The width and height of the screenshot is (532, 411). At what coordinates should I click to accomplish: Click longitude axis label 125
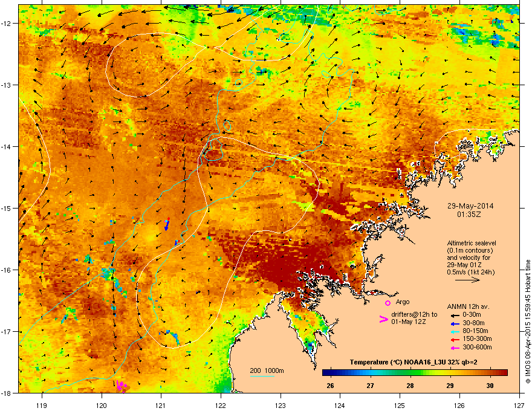pos(400,405)
